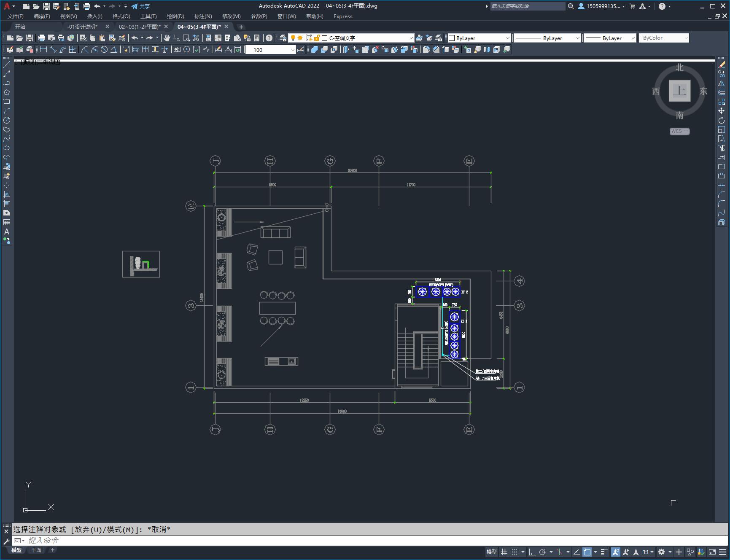Click the Match Properties icon
This screenshot has width=730, height=560.
point(122,38)
